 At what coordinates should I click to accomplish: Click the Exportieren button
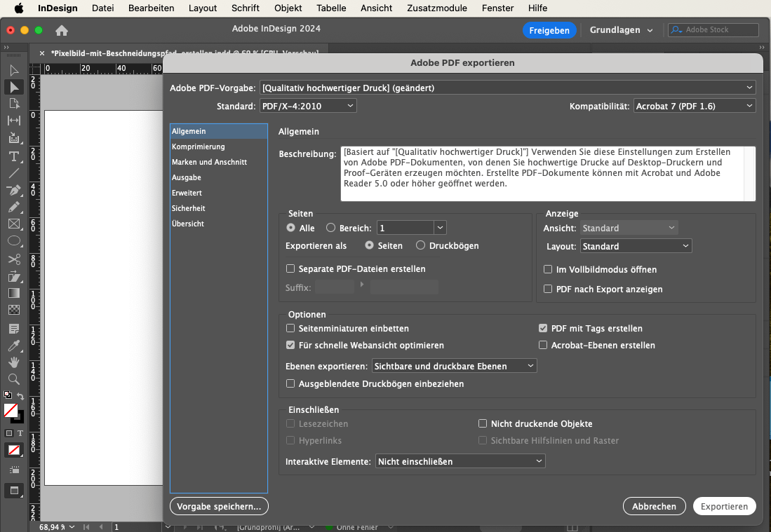[724, 506]
